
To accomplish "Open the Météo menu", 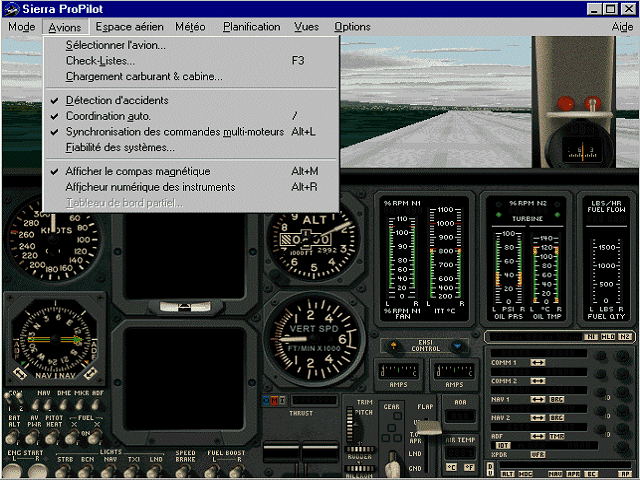I will 190,27.
